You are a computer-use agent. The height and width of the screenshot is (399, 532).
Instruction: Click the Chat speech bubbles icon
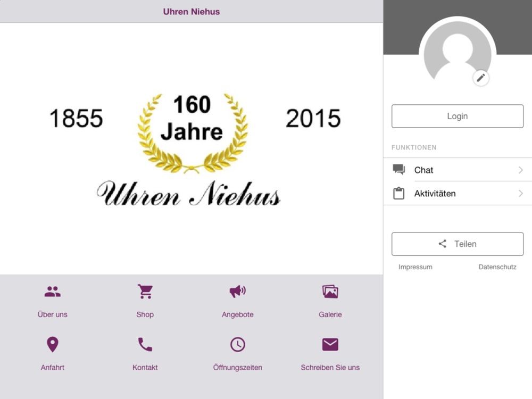[398, 169]
